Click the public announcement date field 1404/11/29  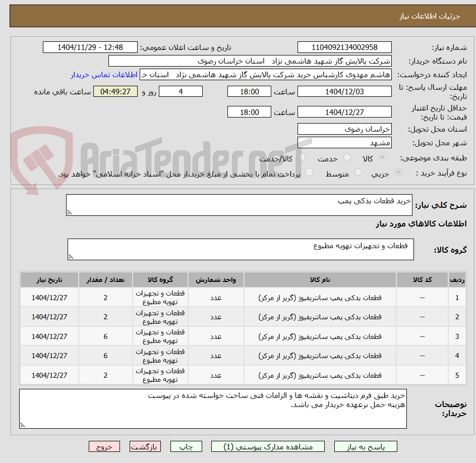click(x=90, y=47)
